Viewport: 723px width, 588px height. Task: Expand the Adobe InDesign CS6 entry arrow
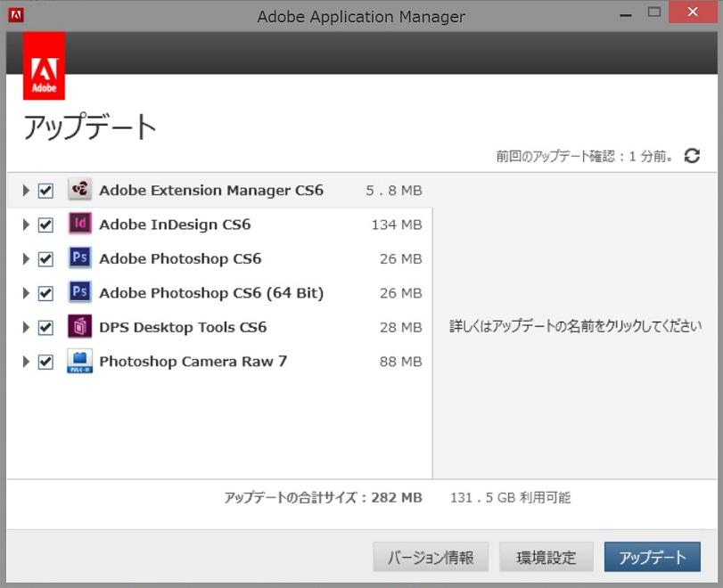point(26,225)
